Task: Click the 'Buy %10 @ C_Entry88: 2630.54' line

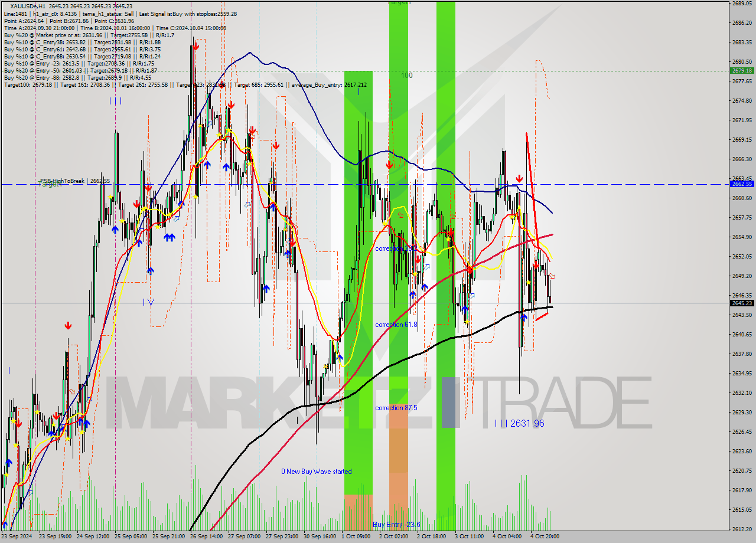Action: pyautogui.click(x=82, y=57)
